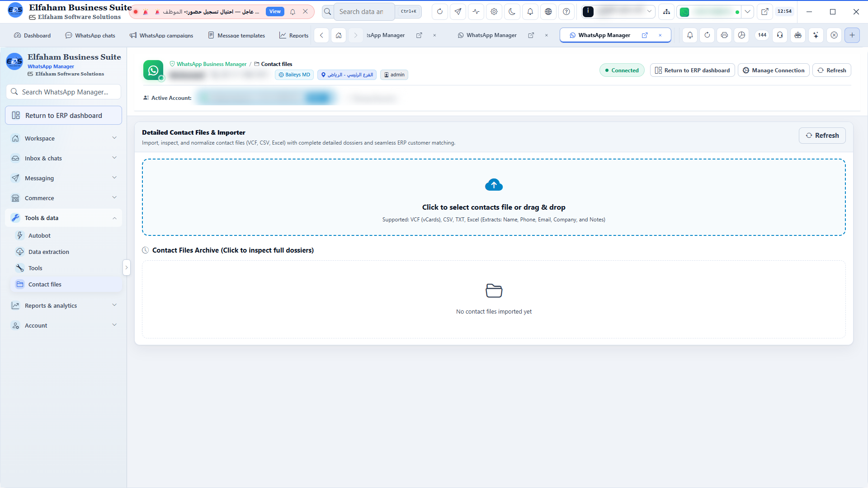Open the Dashboard tab
868x488 pixels.
coord(32,35)
